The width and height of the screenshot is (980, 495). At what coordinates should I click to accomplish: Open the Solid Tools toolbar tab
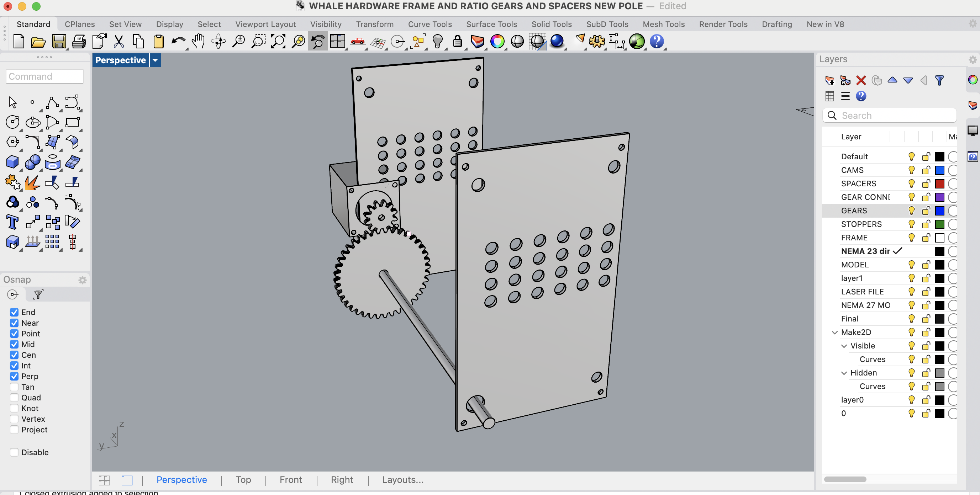[x=551, y=24]
